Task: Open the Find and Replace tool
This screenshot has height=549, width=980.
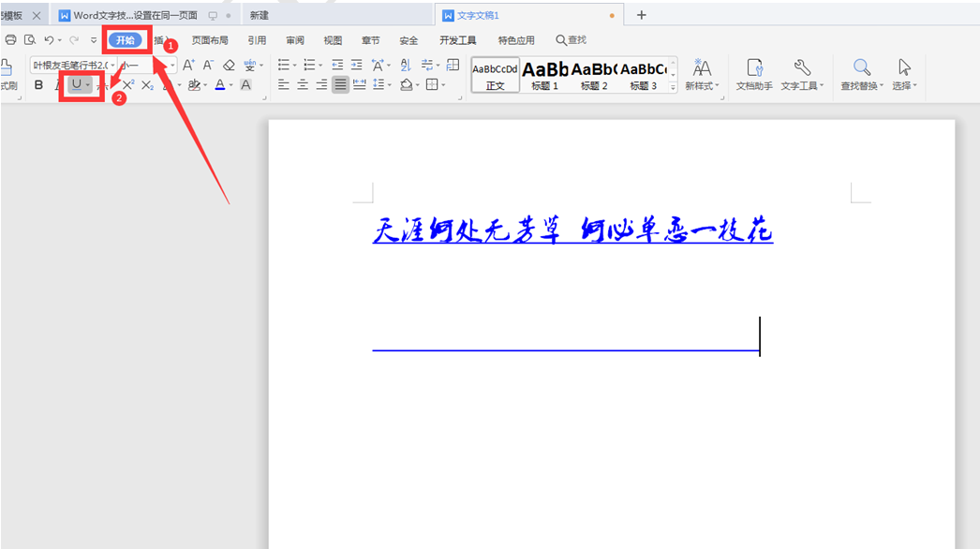Action: coord(861,75)
